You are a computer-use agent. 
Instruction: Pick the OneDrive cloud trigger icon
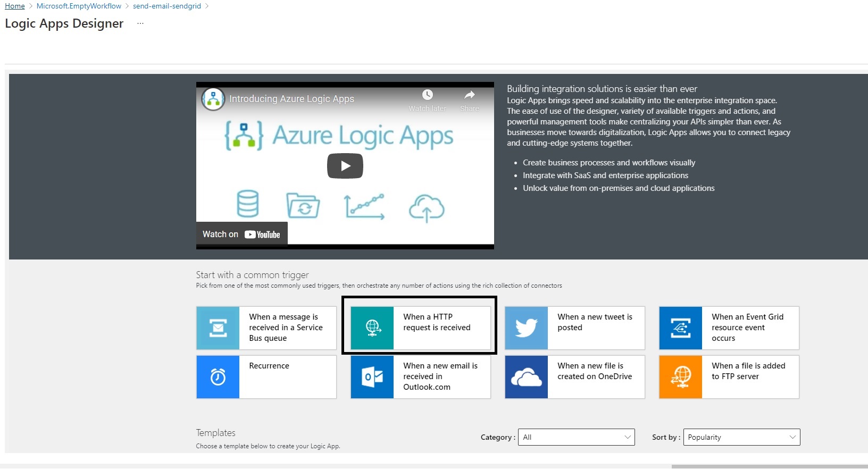[x=527, y=377]
